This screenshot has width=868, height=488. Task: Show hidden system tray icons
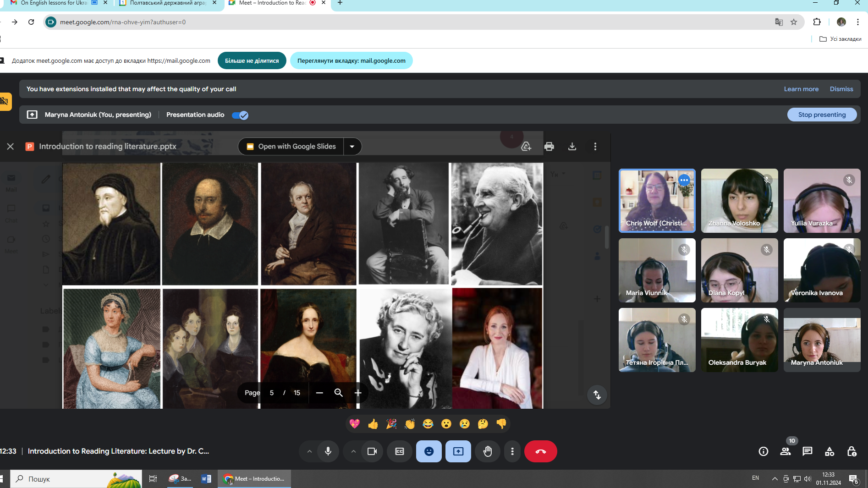click(775, 479)
